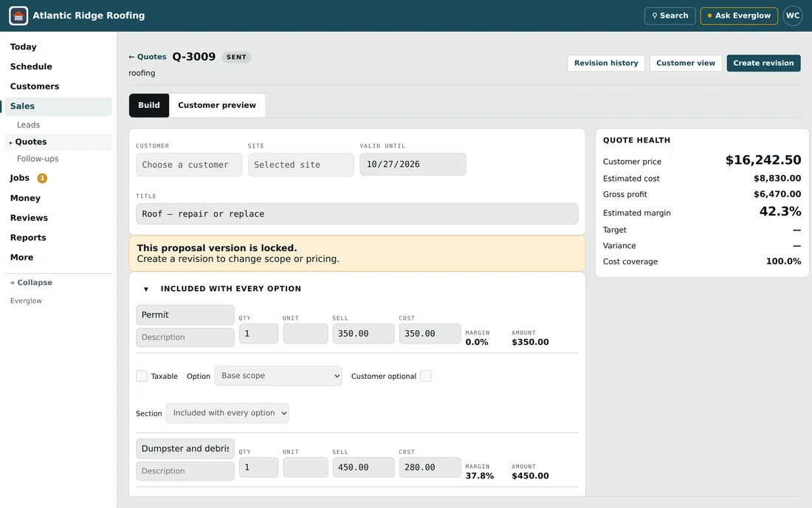Click Dumpster Unit field
Screen dimensions: 812x508
pos(305,467)
